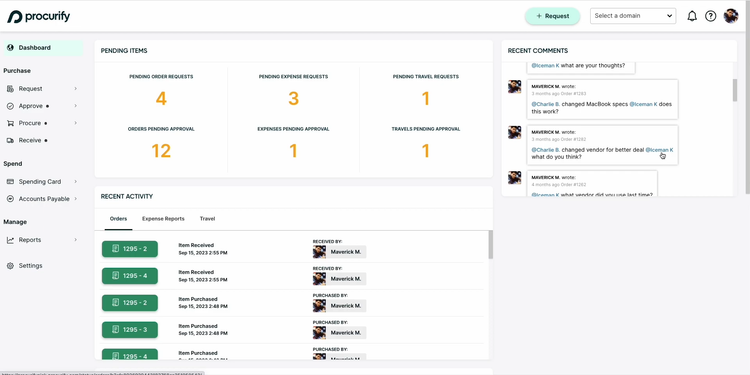Click Maverick M. avatar on Order #1283 comment
The height and width of the screenshot is (375, 750).
[x=514, y=87]
